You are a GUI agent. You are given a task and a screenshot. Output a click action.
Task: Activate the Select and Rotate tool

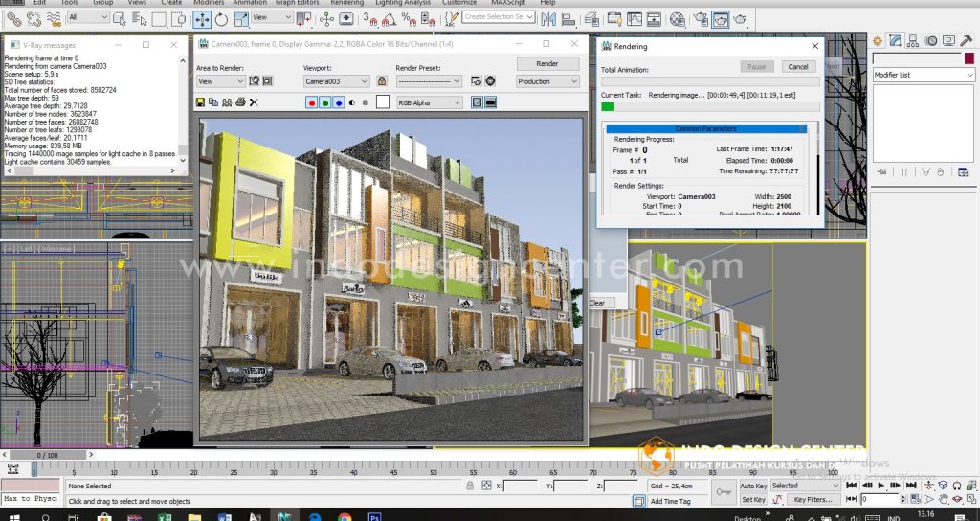click(x=221, y=19)
